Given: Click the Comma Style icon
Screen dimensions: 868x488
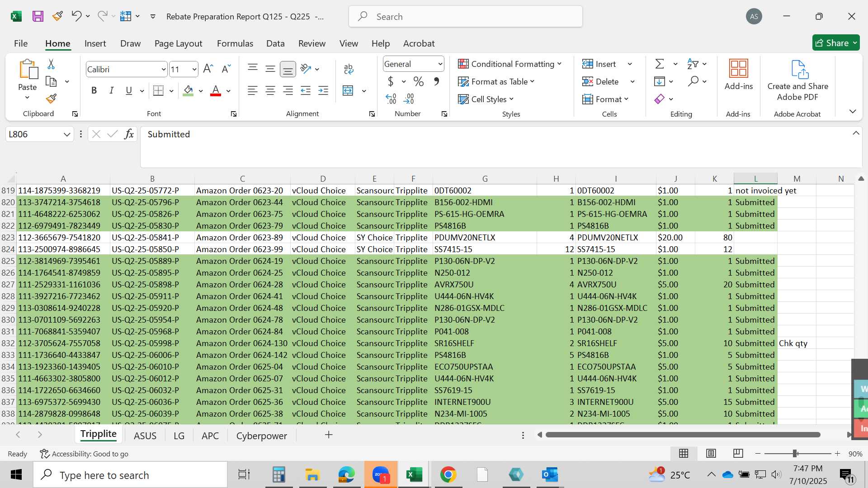Looking at the screenshot, I should pos(436,82).
